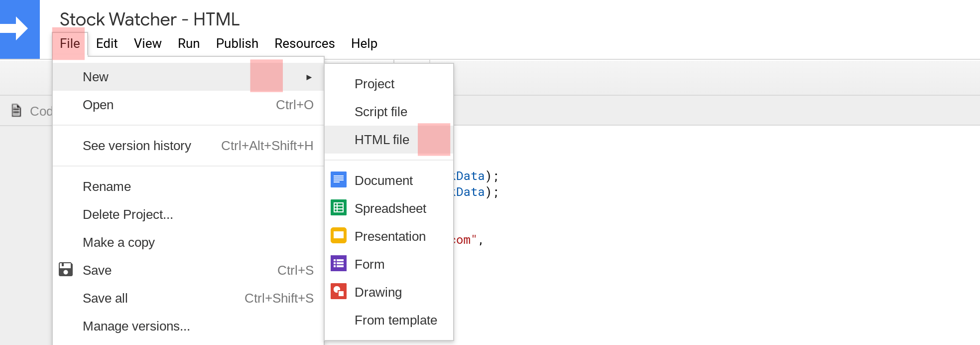Viewport: 980px width, 345px height.
Task: Choose Make a copy
Action: pos(188,242)
